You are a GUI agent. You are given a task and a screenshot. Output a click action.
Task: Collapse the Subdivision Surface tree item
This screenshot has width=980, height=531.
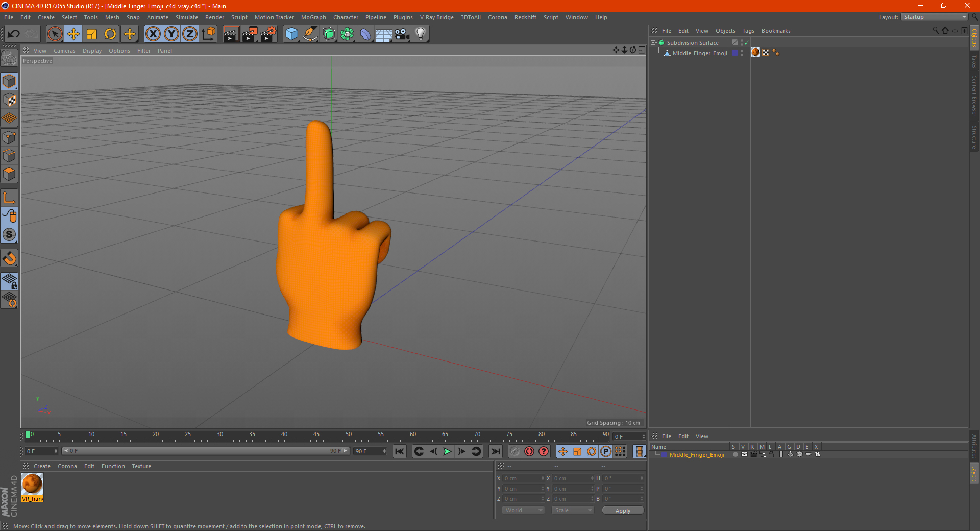tap(653, 42)
